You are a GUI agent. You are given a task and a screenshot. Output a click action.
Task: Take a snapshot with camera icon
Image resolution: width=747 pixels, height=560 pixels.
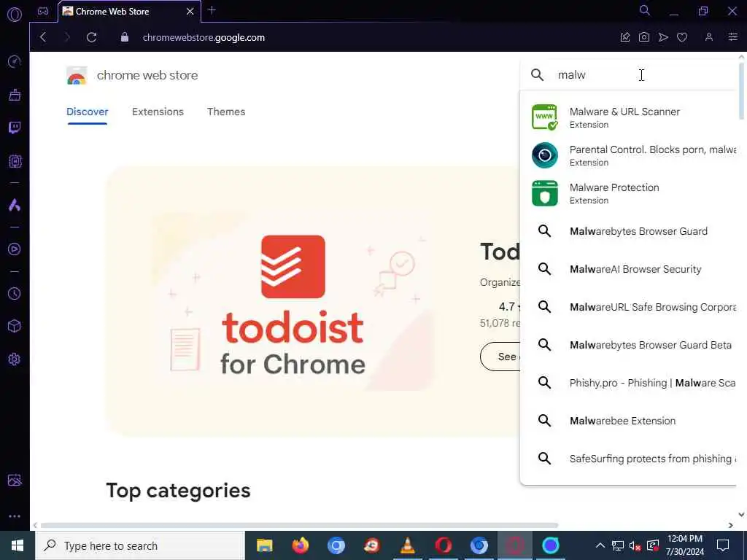click(644, 37)
